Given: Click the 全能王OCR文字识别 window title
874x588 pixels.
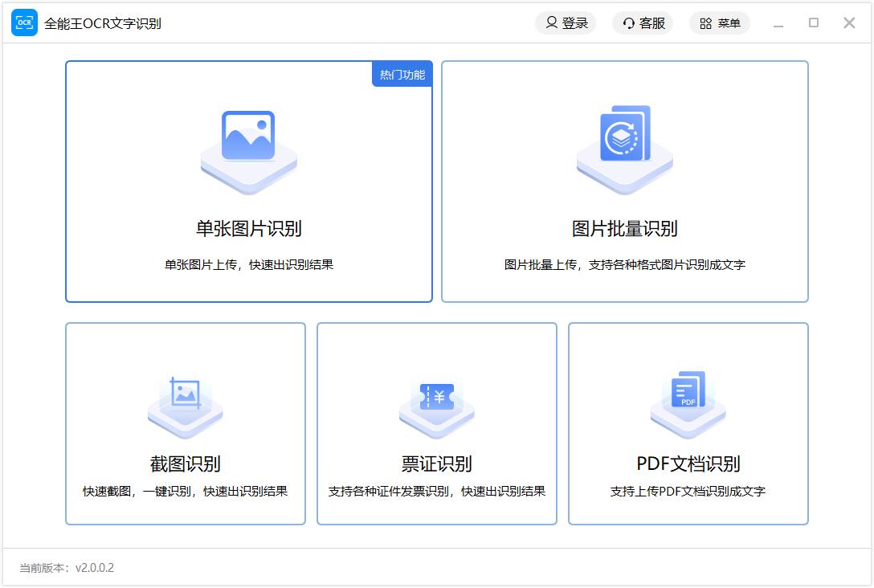Looking at the screenshot, I should tap(103, 23).
